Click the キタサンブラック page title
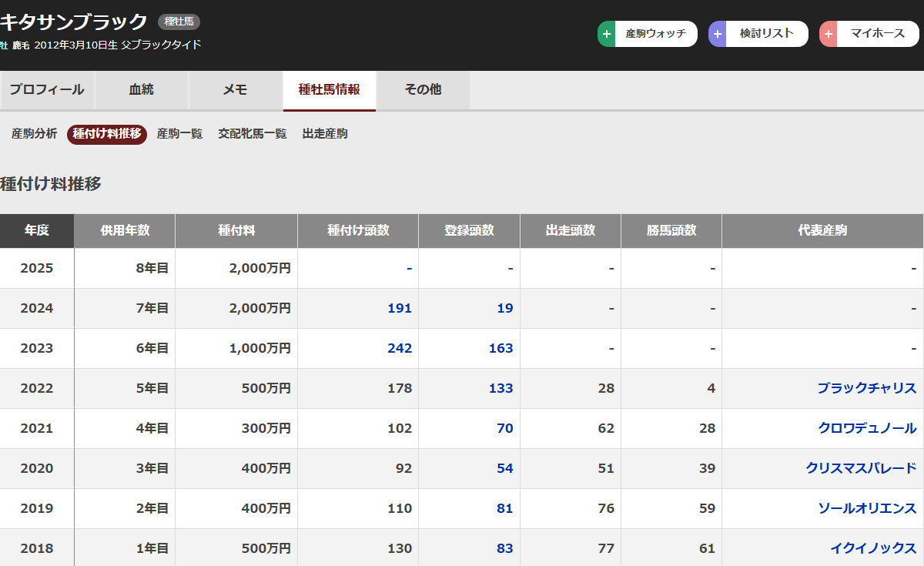 (73, 21)
